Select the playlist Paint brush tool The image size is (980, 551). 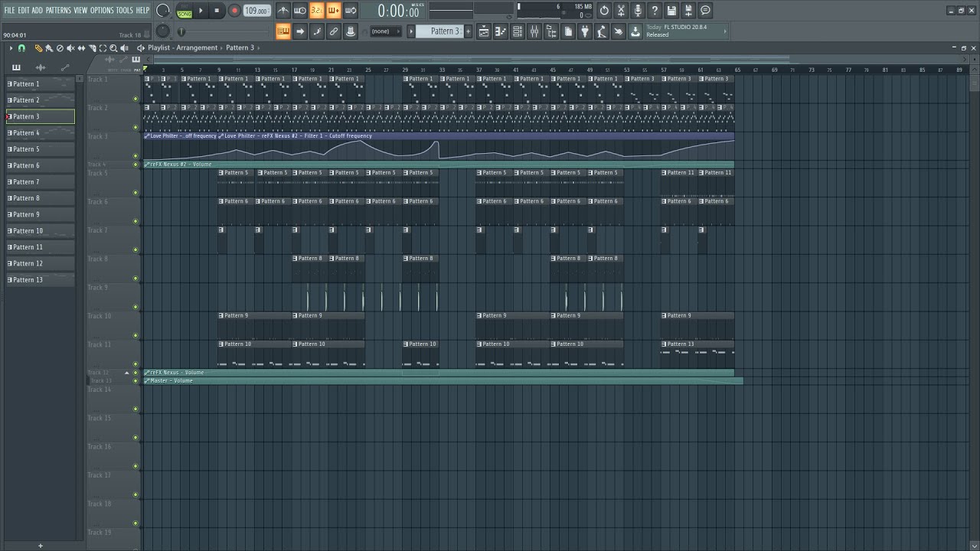pyautogui.click(x=49, y=48)
